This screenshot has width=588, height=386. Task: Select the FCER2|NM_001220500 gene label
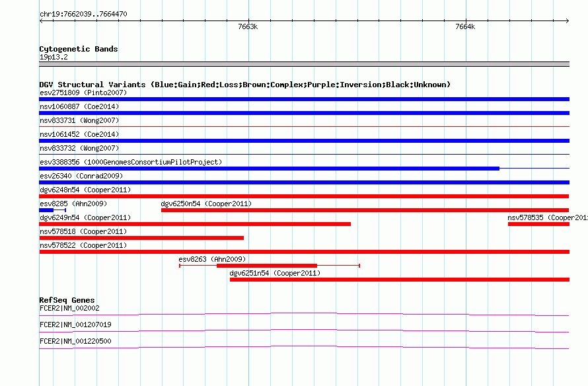pos(75,341)
